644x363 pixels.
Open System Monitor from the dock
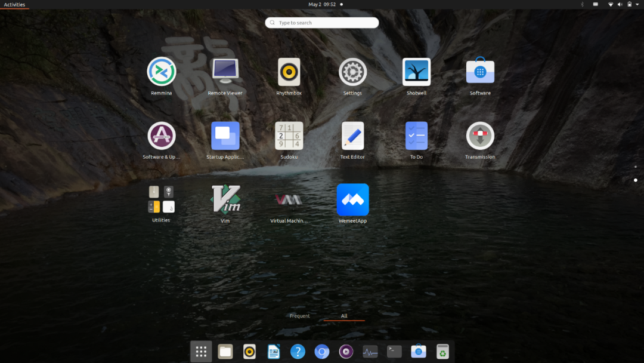pos(370,352)
